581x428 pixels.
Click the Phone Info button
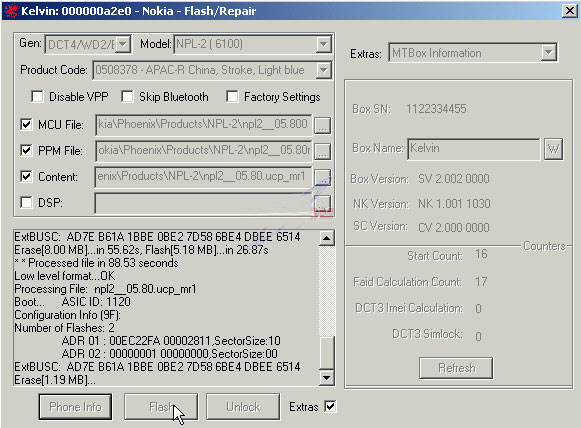[75, 407]
